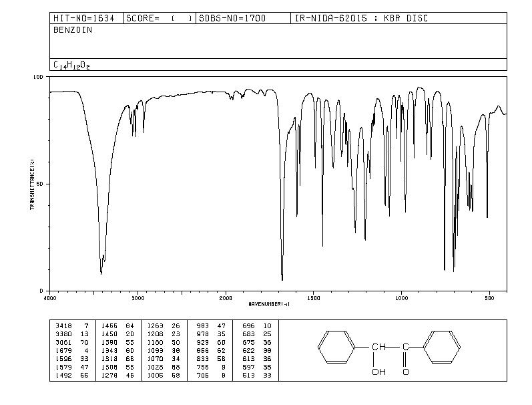Select peak table entry 3061

tap(64, 342)
